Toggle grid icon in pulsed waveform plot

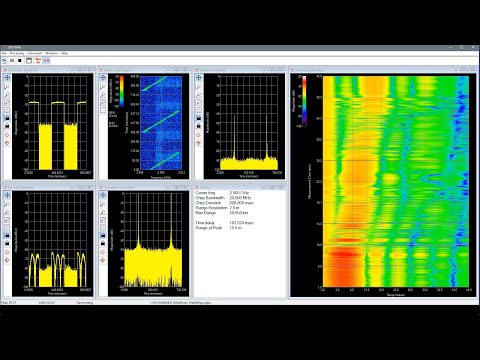pyautogui.click(x=7, y=110)
